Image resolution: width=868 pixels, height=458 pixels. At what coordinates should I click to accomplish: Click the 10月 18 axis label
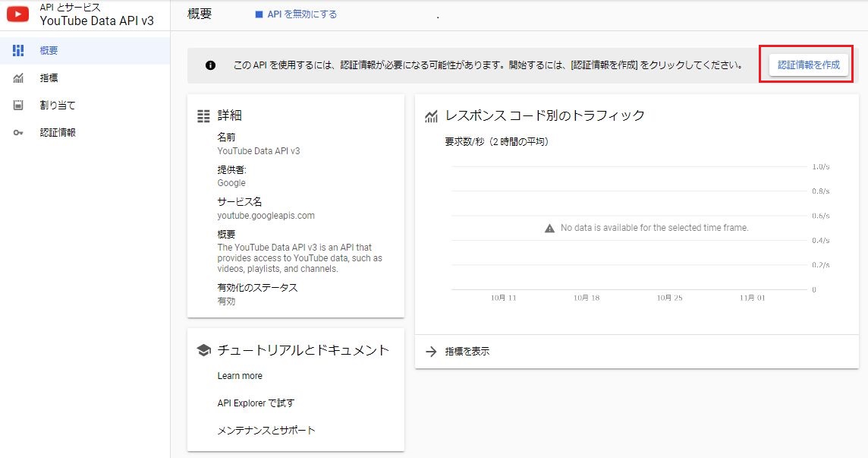[587, 298]
